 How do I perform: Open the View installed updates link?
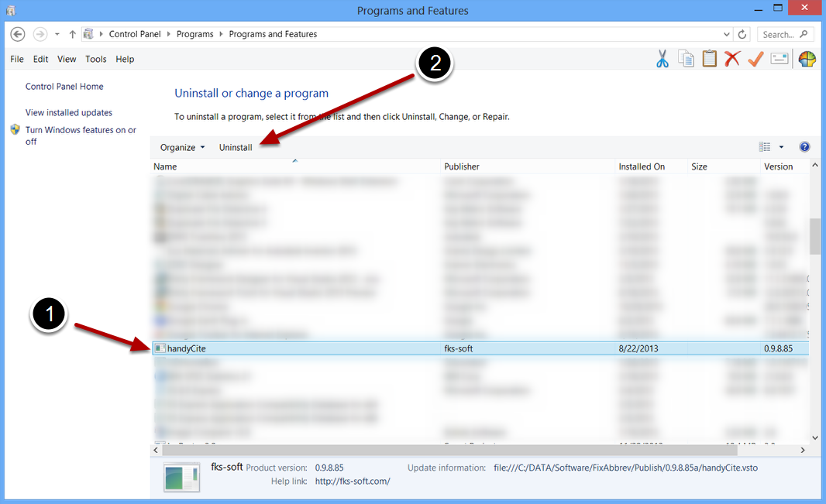[x=69, y=112]
